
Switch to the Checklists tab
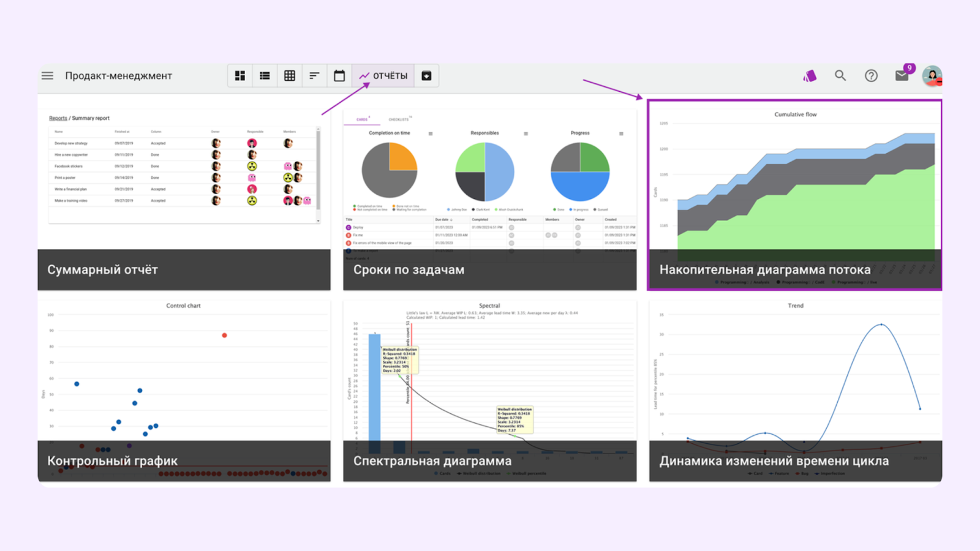point(399,119)
